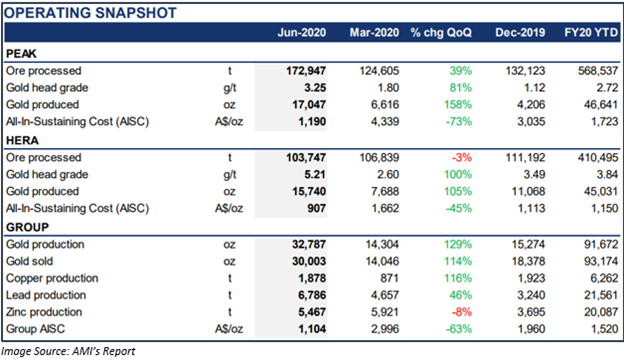Screen dimensions: 624x361
Task: Click the Group AISC row label
Action: point(35,329)
